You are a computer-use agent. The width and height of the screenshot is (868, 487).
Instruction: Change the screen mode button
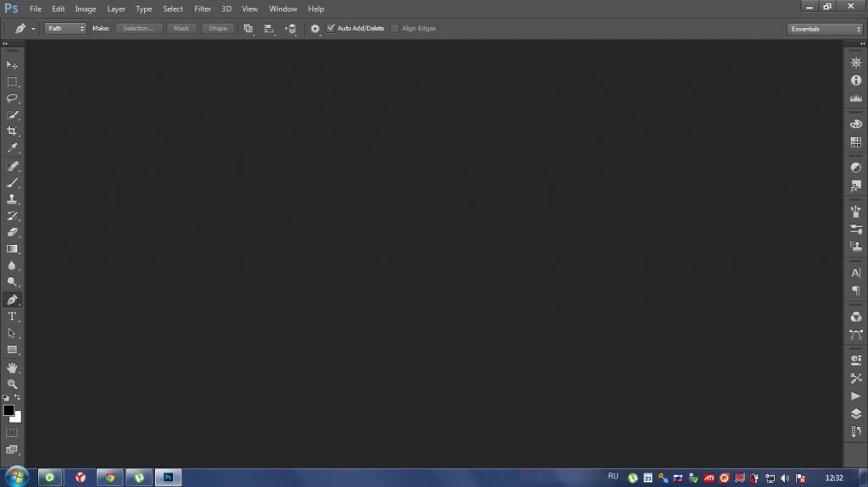12,450
